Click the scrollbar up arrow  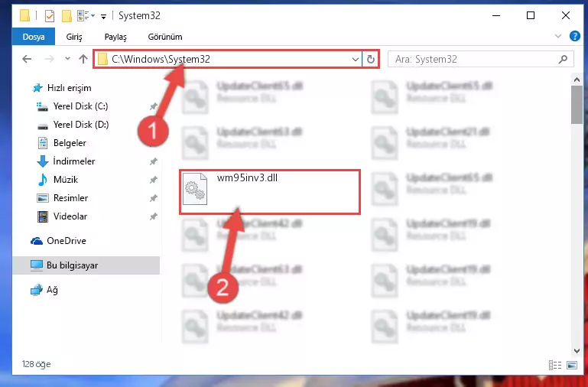577,79
